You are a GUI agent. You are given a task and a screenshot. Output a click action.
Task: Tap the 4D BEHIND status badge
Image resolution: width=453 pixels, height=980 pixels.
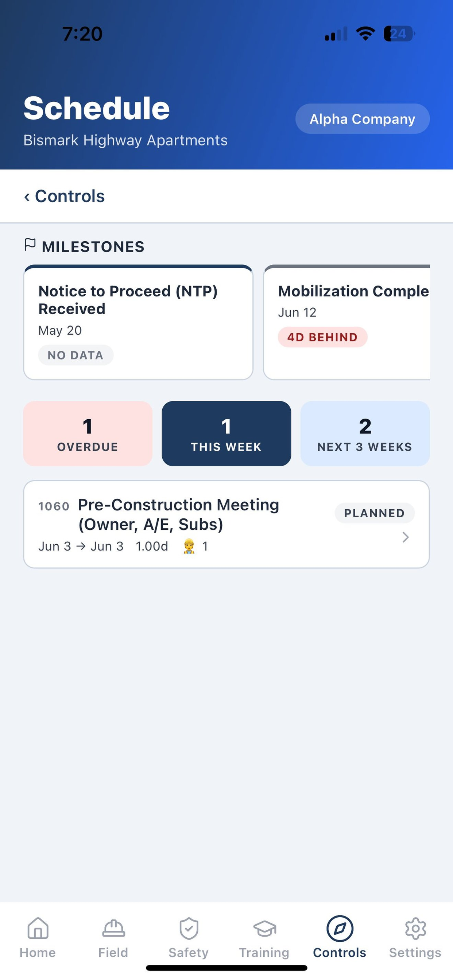click(322, 337)
